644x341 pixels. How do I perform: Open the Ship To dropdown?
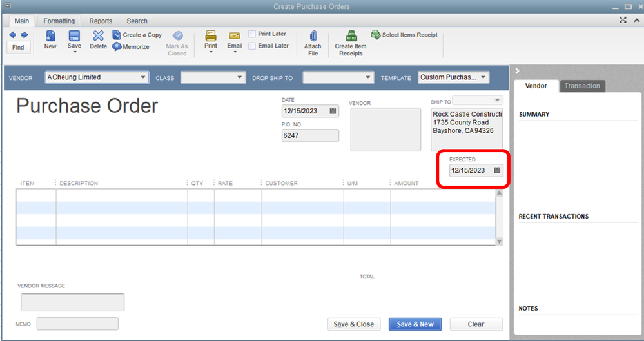(x=497, y=101)
